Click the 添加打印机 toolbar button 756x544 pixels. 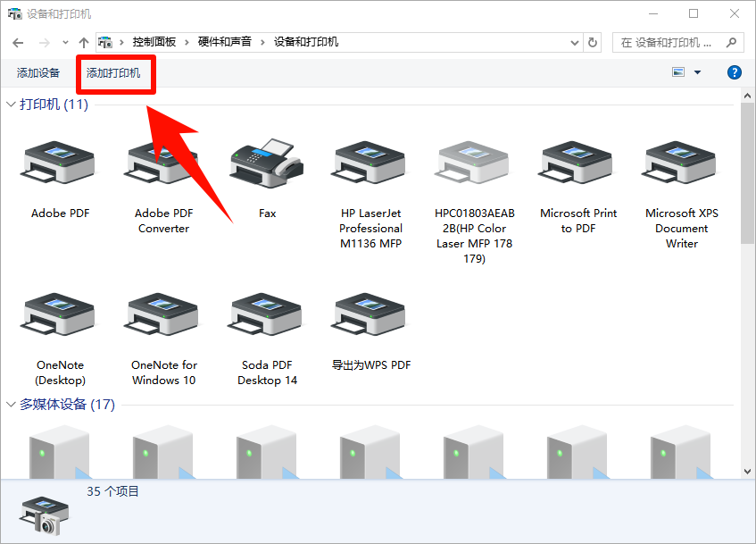coord(113,73)
